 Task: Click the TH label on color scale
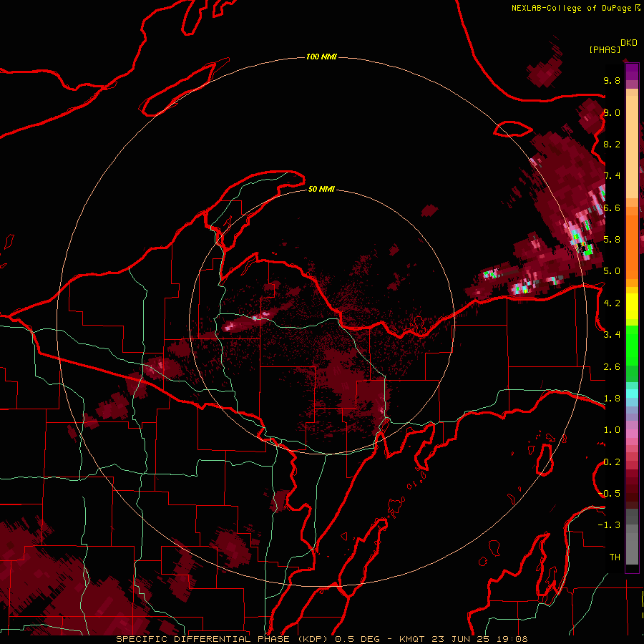(615, 557)
